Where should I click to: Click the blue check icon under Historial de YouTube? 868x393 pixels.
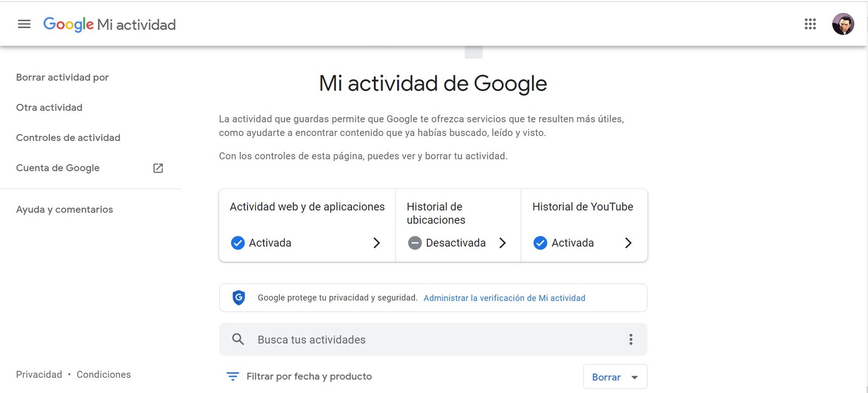point(540,243)
